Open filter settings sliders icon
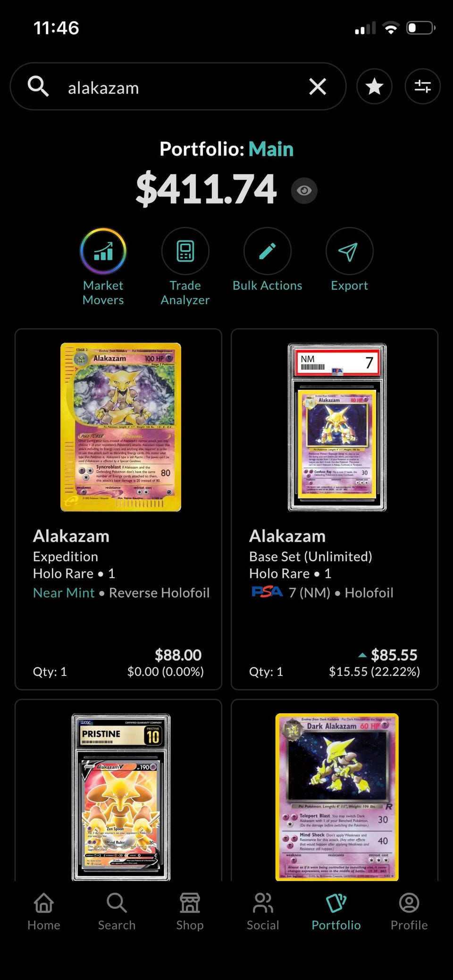This screenshot has width=453, height=980. point(422,86)
